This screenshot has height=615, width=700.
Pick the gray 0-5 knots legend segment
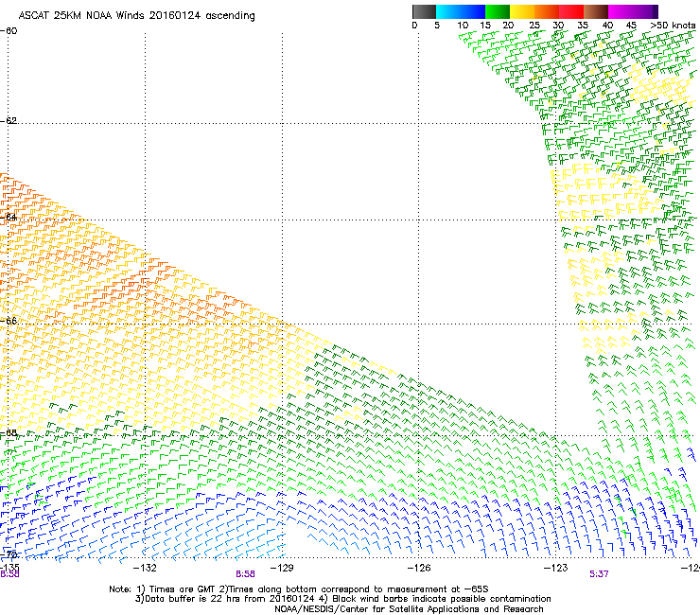tap(424, 11)
